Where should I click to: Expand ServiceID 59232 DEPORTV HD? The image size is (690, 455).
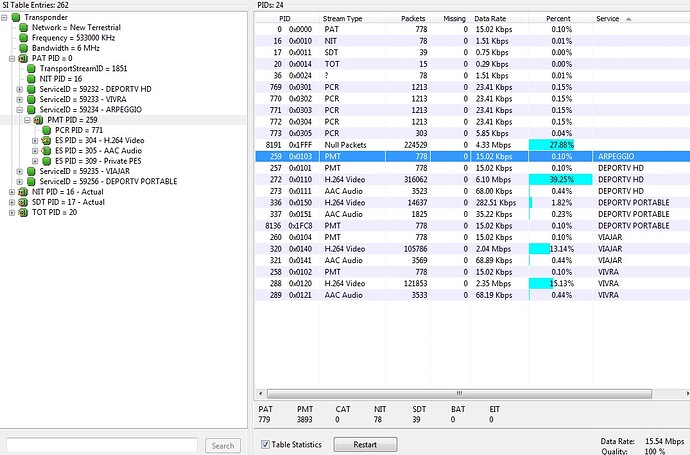click(19, 89)
